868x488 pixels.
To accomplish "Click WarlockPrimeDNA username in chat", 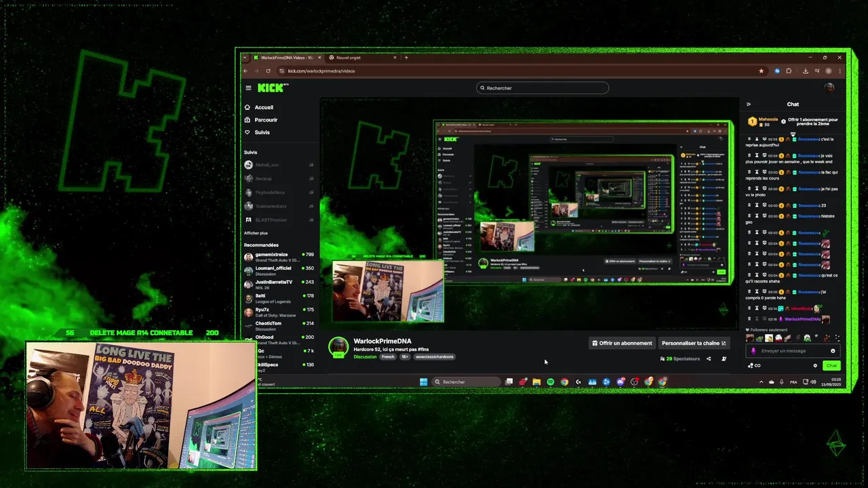I will pos(802,319).
